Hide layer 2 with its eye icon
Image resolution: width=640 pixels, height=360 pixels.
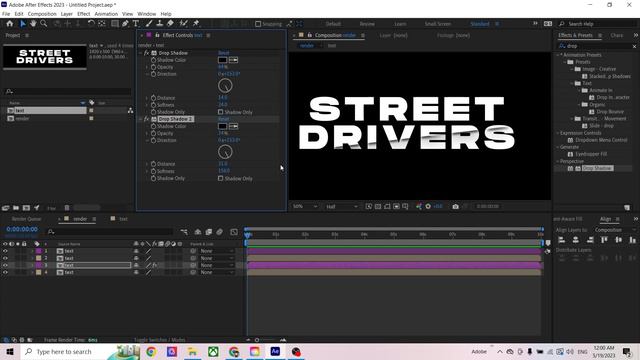click(5, 258)
